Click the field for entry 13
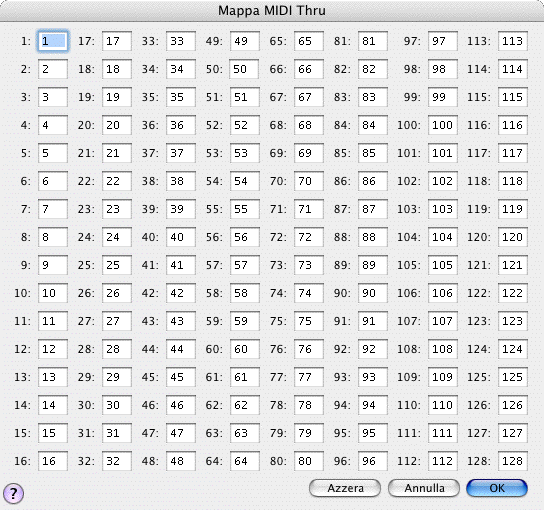544x510 pixels. click(53, 377)
